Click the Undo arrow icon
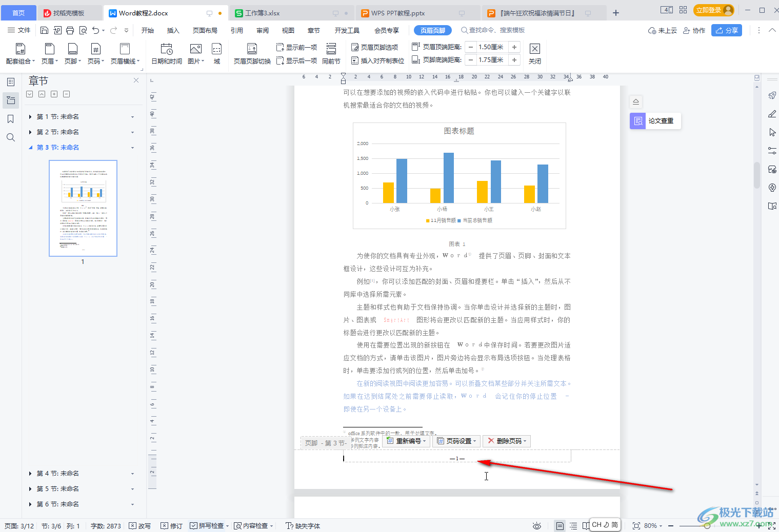Screen dimensions: 779x532 (x=96, y=30)
